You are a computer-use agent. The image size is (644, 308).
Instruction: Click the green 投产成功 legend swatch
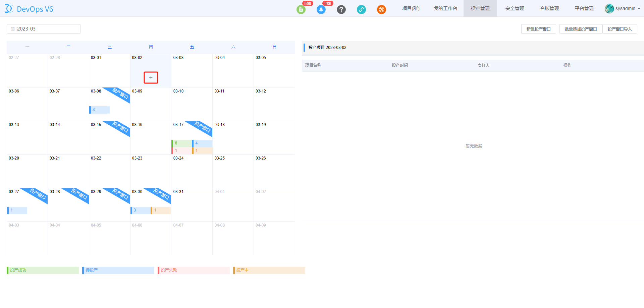(x=43, y=270)
